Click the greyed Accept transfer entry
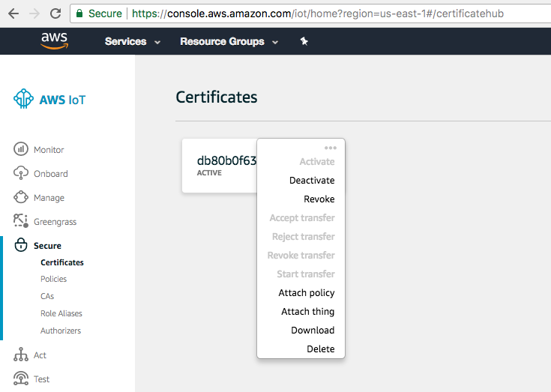Viewport: 551px width, 392px height. [x=302, y=218]
